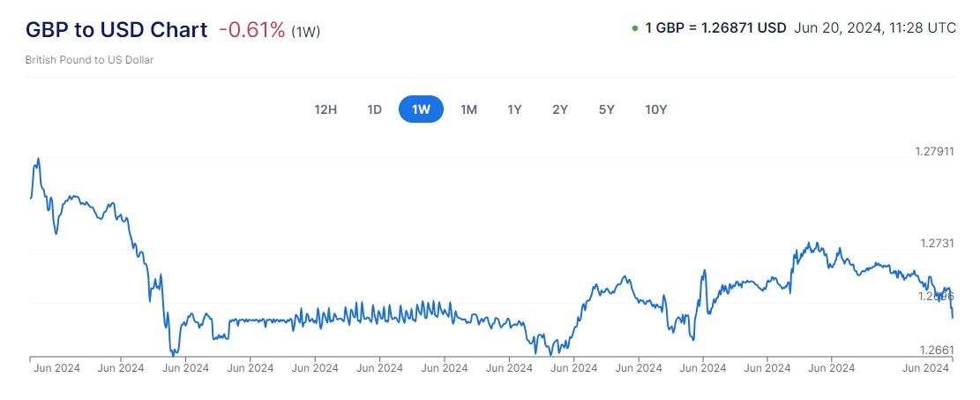Viewport: 980px width, 400px height.
Task: Click the 1.2731 y-axis label
Action: tap(937, 243)
